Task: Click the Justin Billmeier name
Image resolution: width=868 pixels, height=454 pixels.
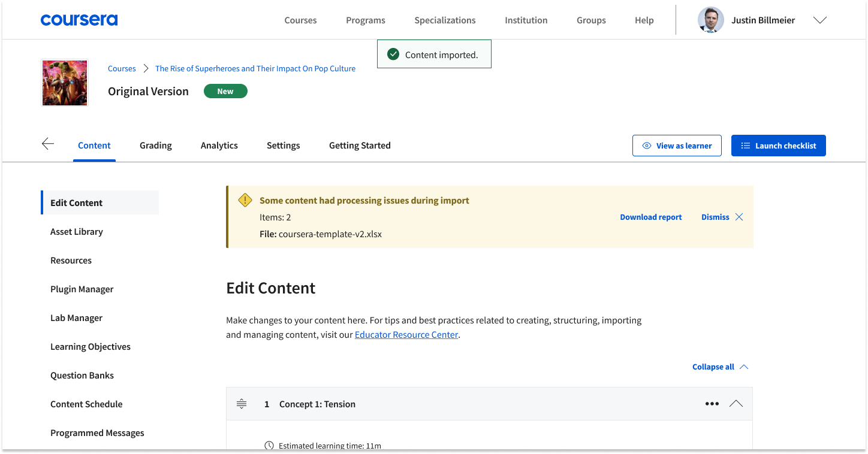Action: tap(763, 20)
